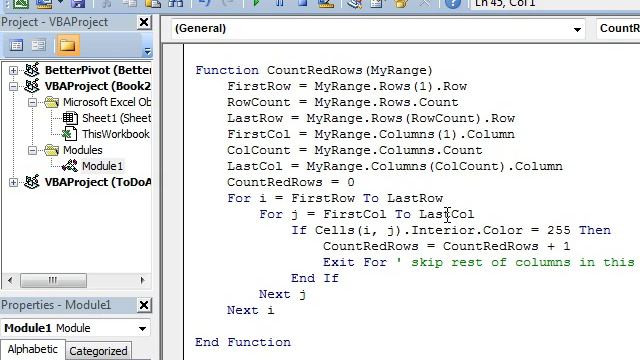
Task: Click the Sheet1 worksheet icon
Action: coord(70,118)
